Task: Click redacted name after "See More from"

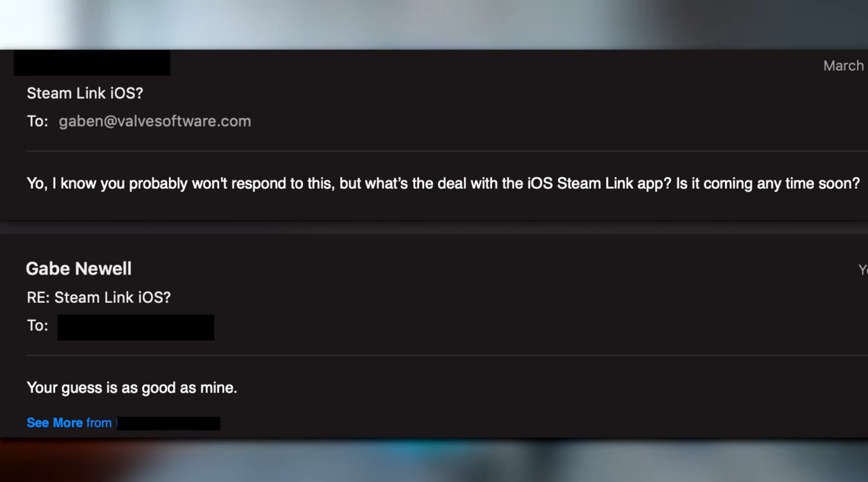Action: [x=168, y=423]
